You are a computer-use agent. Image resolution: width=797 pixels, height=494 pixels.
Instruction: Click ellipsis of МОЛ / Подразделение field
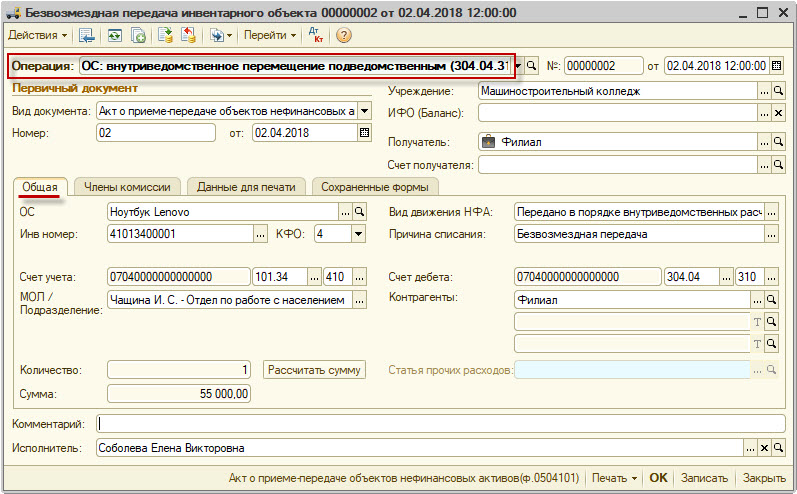click(359, 300)
